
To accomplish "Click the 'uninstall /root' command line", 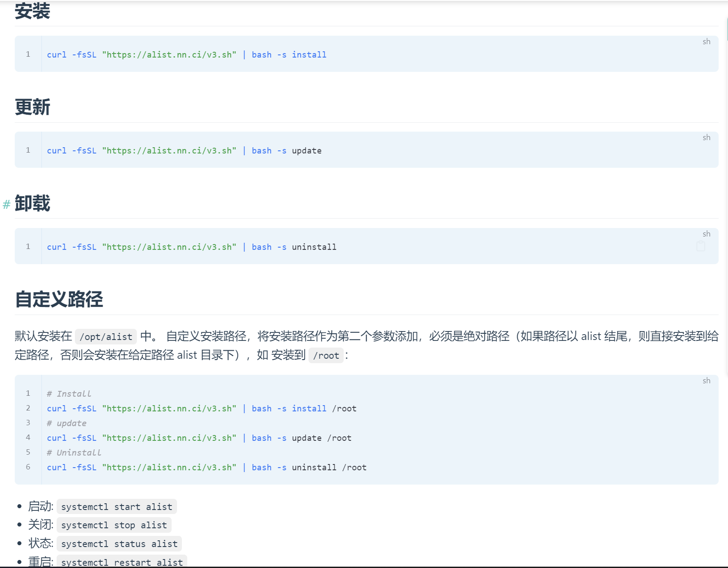I will (x=206, y=468).
